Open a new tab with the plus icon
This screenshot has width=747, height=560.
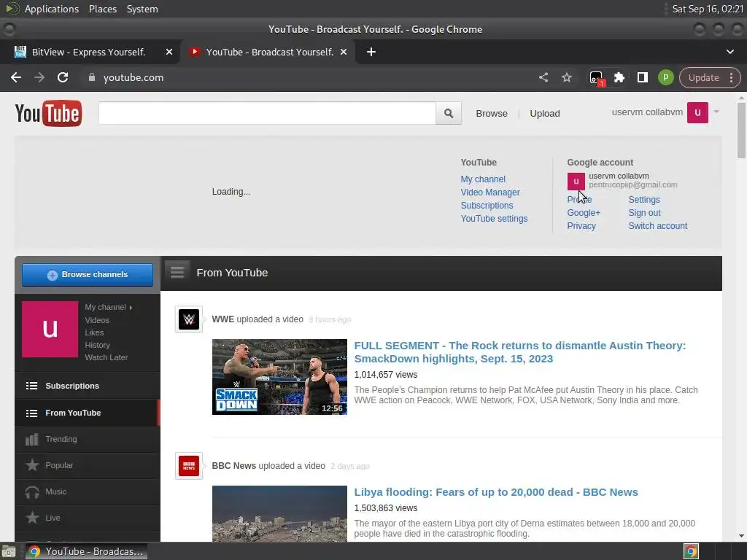coord(371,52)
